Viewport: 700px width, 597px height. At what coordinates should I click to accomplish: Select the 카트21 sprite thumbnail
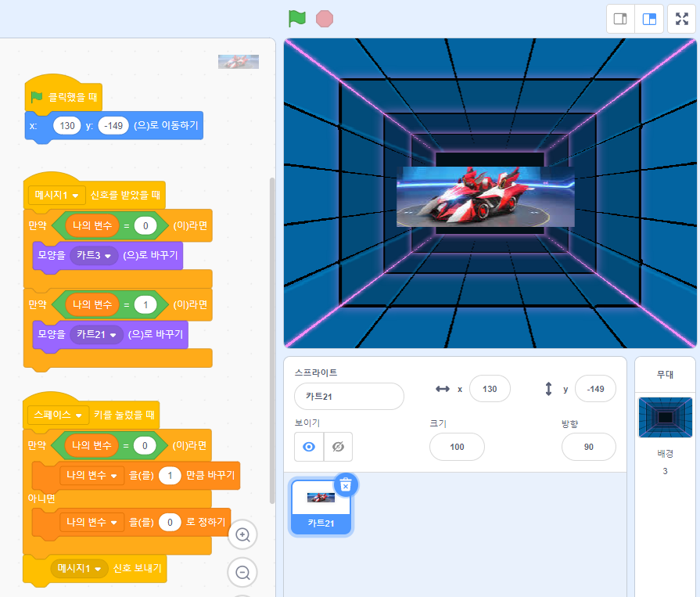[x=321, y=507]
